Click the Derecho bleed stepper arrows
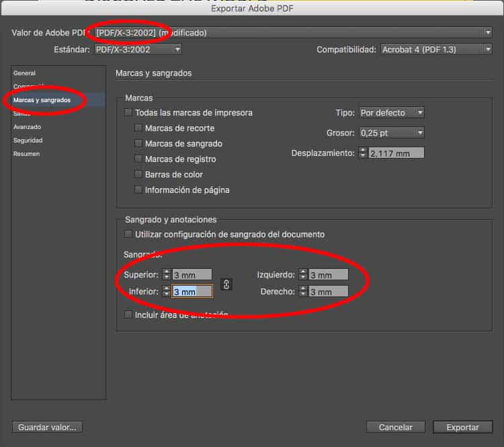 (303, 291)
